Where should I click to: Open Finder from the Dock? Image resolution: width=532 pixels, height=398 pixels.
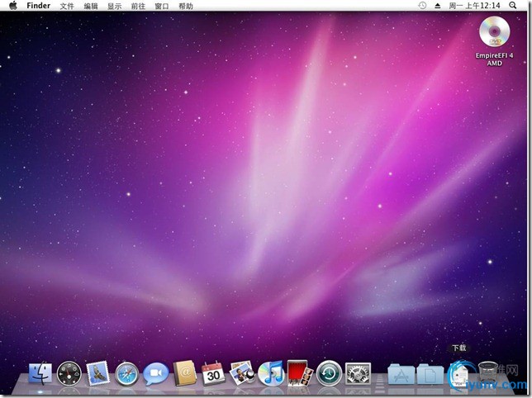40,373
